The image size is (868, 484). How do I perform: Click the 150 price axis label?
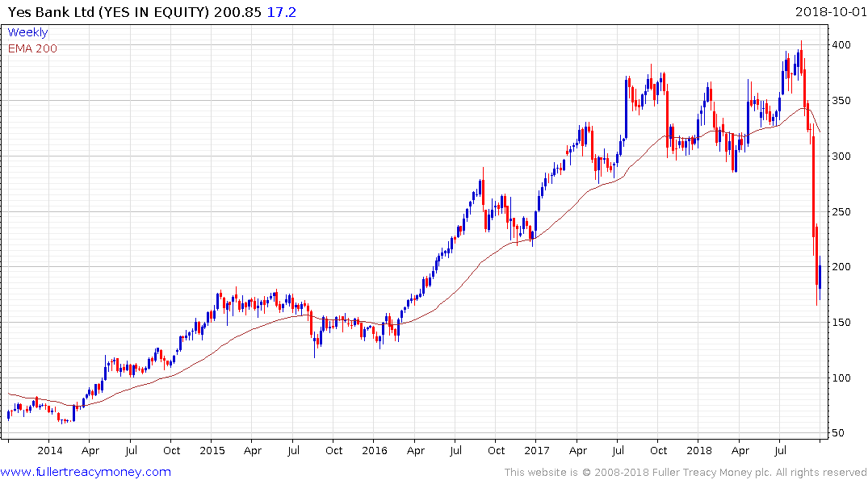(x=841, y=323)
